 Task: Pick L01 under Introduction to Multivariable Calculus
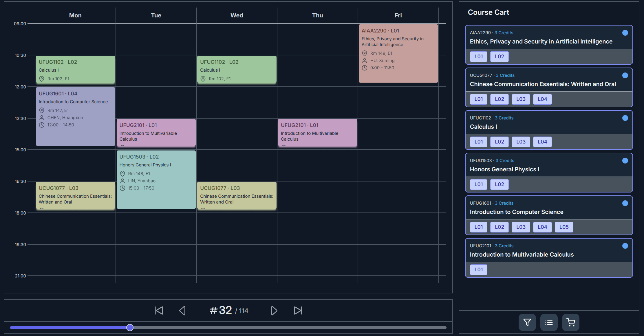click(x=478, y=270)
